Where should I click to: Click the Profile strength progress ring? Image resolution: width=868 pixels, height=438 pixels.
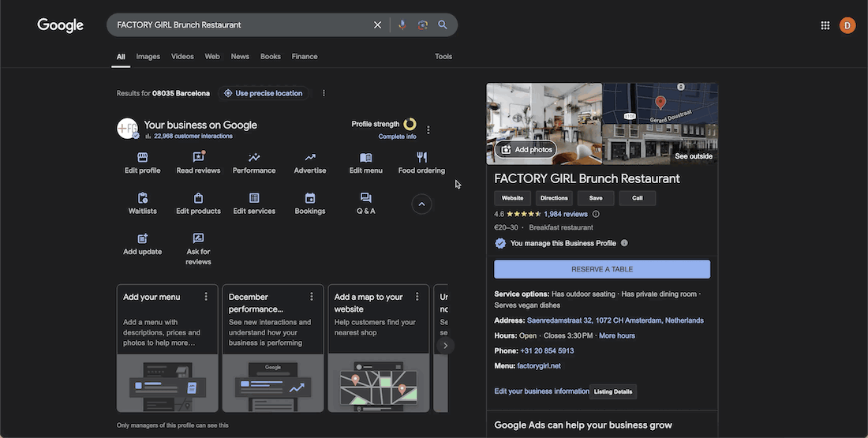410,124
